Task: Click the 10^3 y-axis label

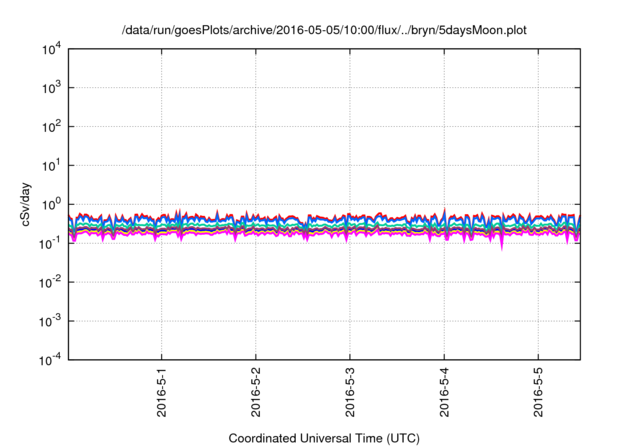Action: point(52,88)
